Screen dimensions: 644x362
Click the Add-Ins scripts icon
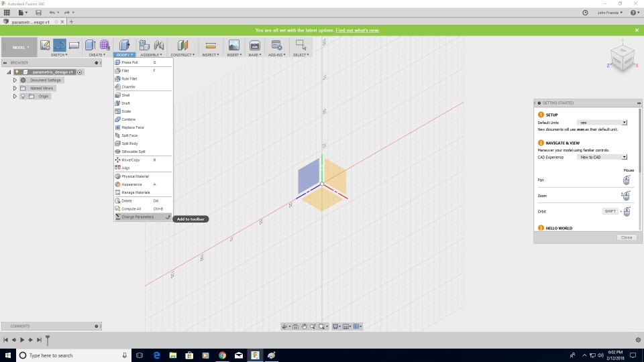pos(276,45)
